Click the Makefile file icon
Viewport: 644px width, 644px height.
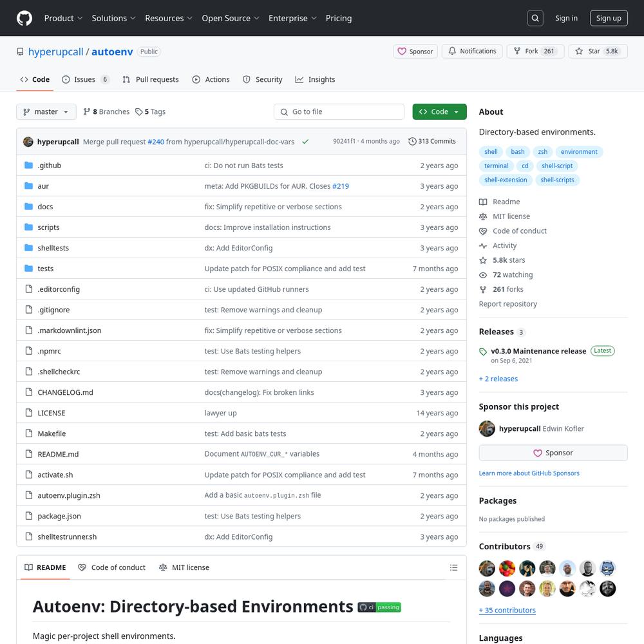pos(29,433)
